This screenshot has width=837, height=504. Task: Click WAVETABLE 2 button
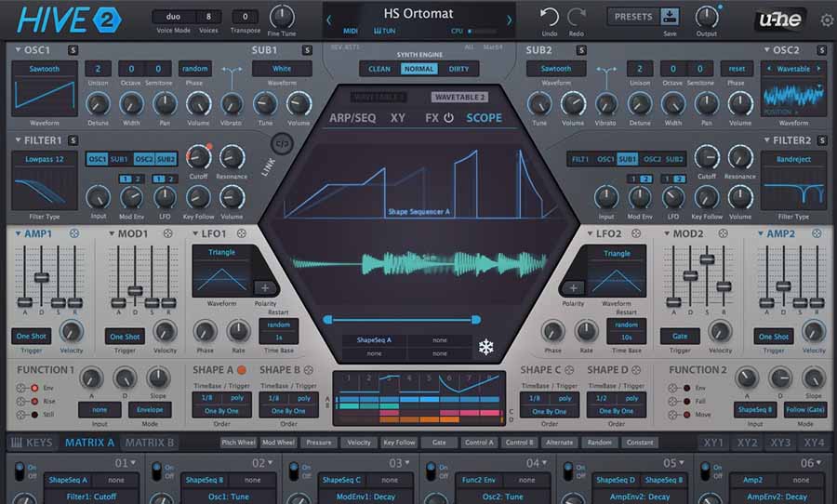[x=459, y=97]
